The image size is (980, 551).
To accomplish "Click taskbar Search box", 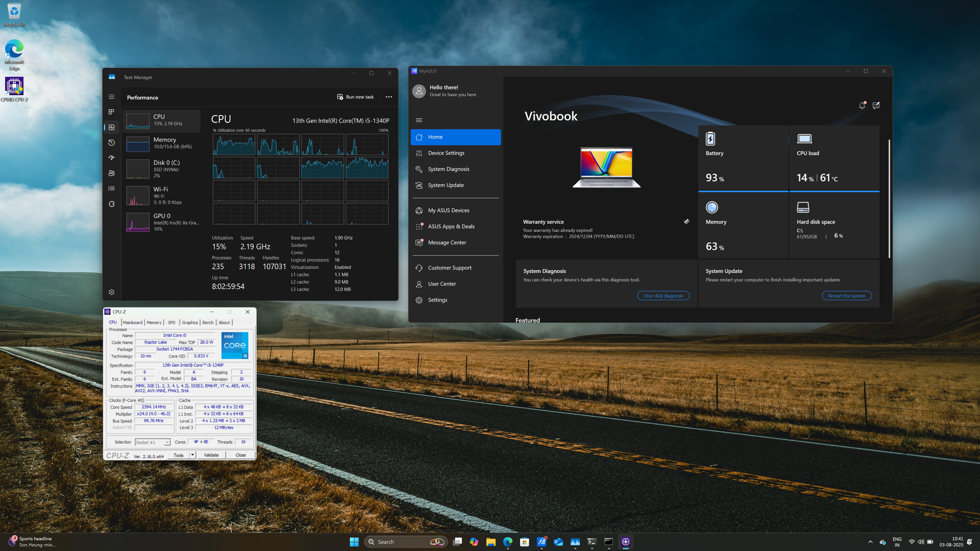I will (x=406, y=542).
